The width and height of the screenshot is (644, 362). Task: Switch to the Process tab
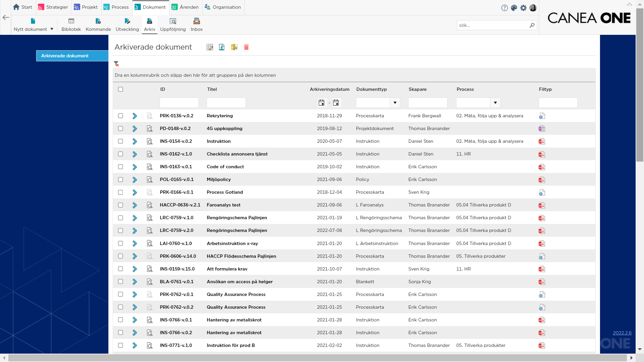pyautogui.click(x=116, y=7)
